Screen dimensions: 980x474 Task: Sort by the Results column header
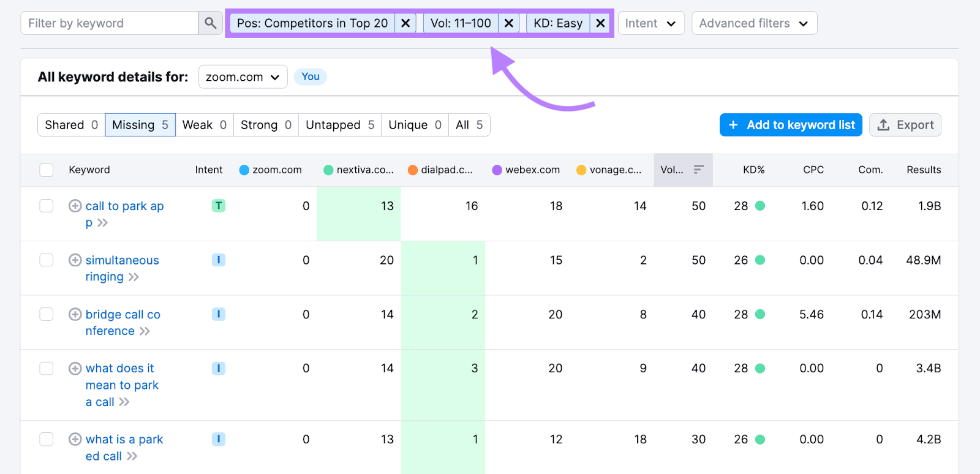click(x=924, y=170)
